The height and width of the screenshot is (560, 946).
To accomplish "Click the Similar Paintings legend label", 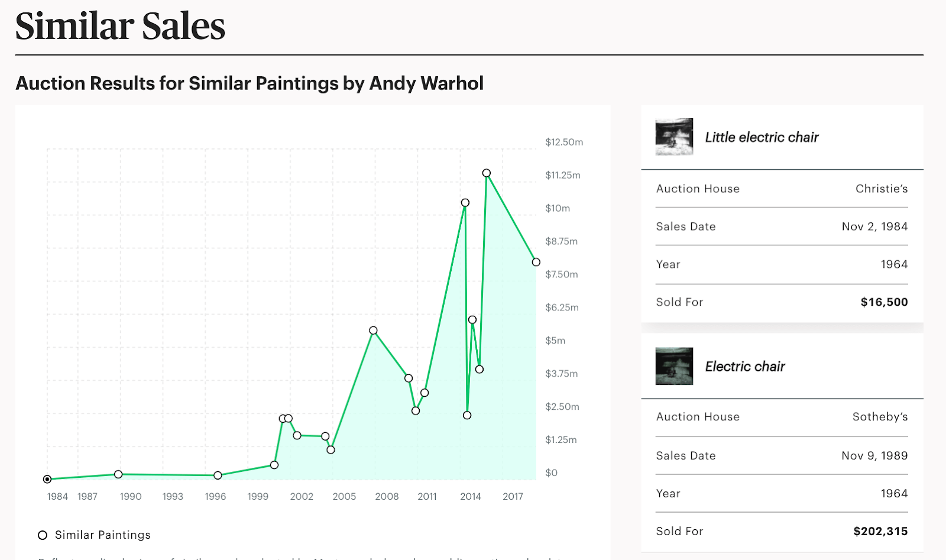I will tap(103, 535).
